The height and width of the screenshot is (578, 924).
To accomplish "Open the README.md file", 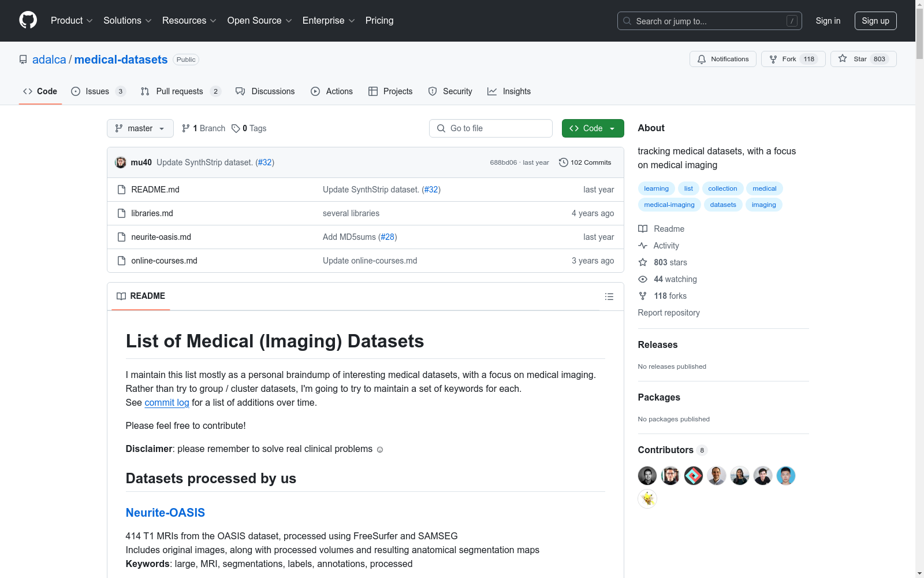I will point(155,190).
